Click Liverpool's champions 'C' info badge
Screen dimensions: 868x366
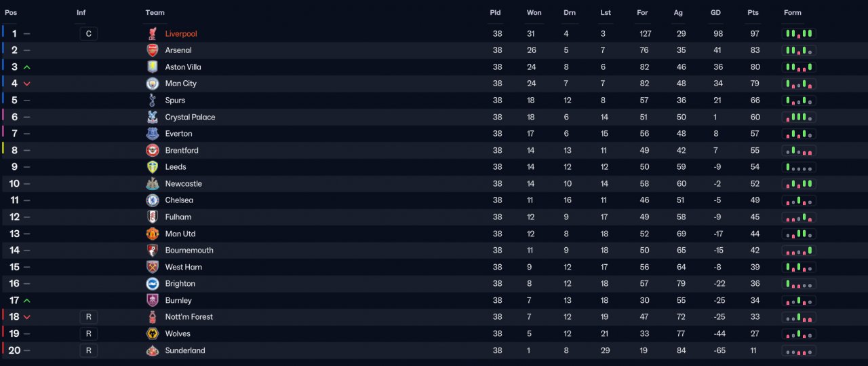[88, 34]
